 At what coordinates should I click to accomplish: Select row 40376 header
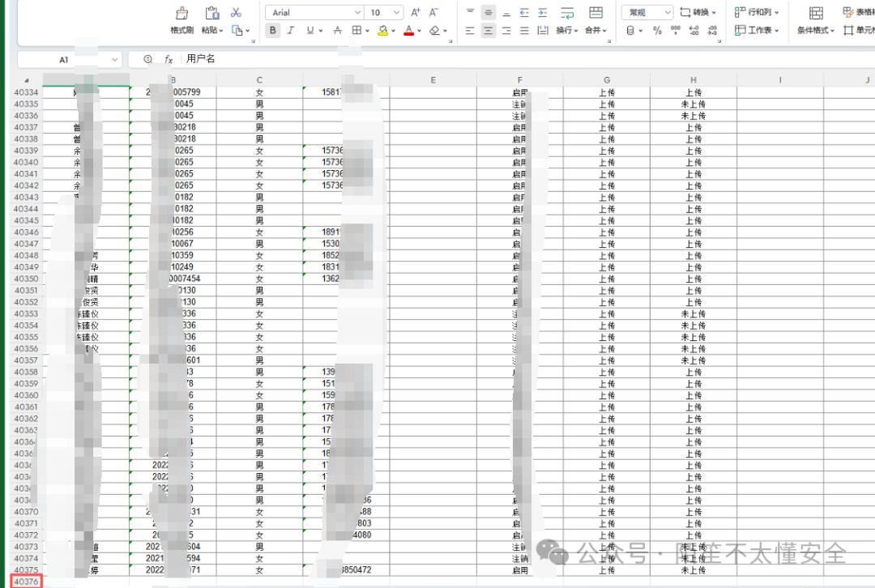point(26,582)
